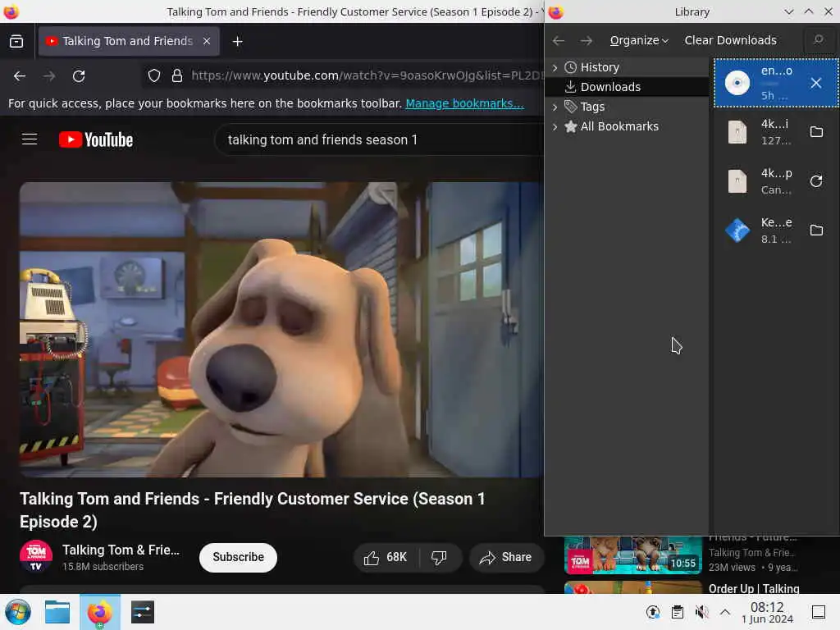Screen dimensions: 840x630
Task: Share the video
Action: coord(505,557)
